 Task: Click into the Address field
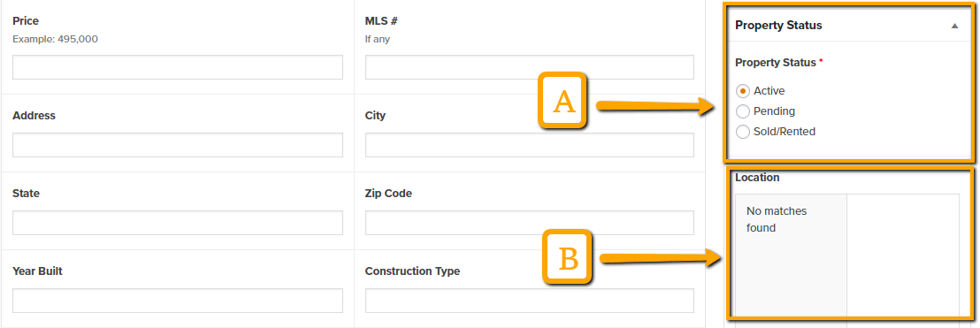coord(178,145)
